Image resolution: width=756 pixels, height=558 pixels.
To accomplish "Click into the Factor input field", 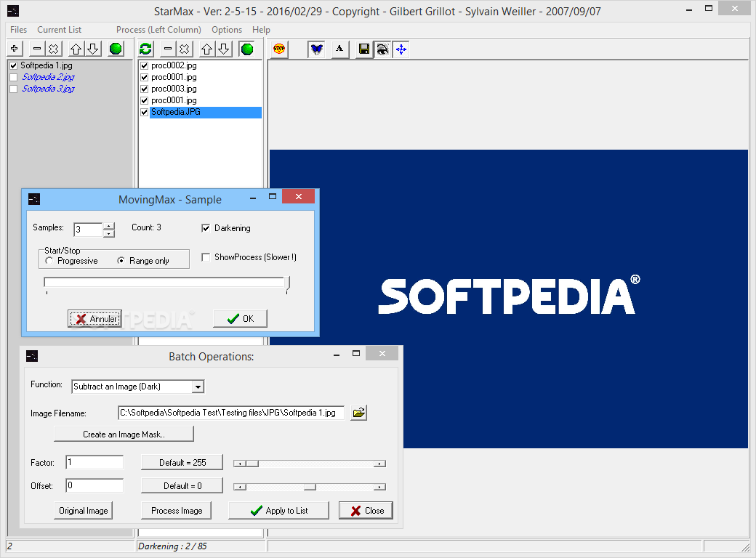I will tap(94, 463).
